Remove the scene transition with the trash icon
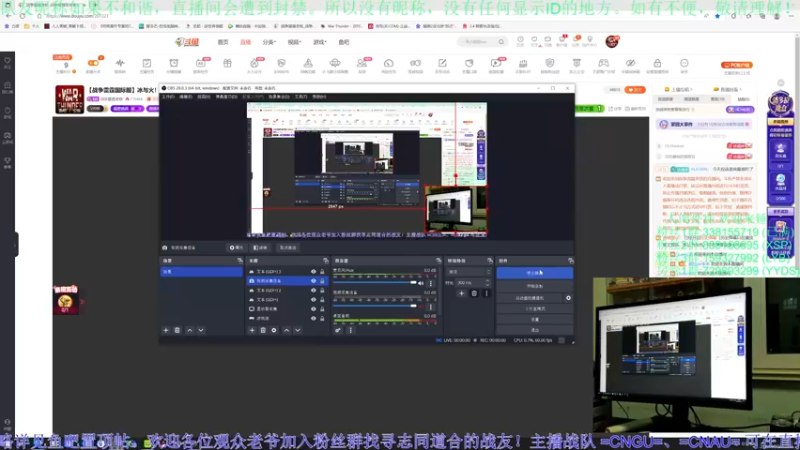Image resolution: width=800 pixels, height=450 pixels. coord(474,293)
